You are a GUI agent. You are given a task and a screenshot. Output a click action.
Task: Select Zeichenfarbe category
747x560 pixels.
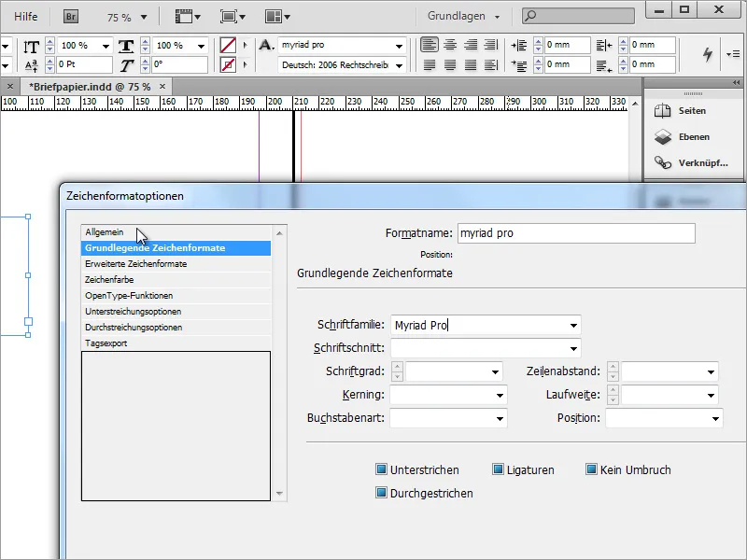click(x=176, y=279)
